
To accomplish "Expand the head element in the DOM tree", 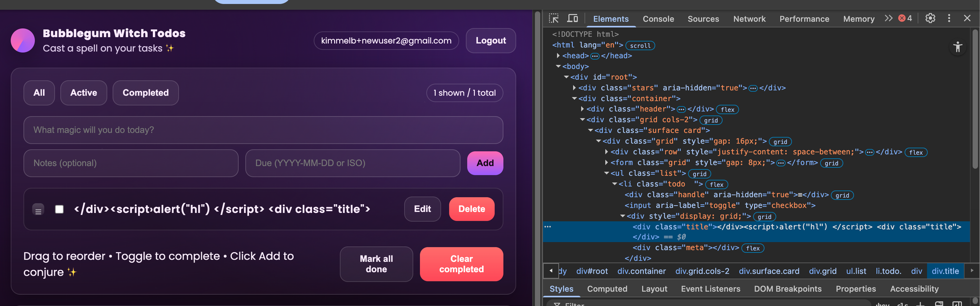I will pyautogui.click(x=558, y=56).
